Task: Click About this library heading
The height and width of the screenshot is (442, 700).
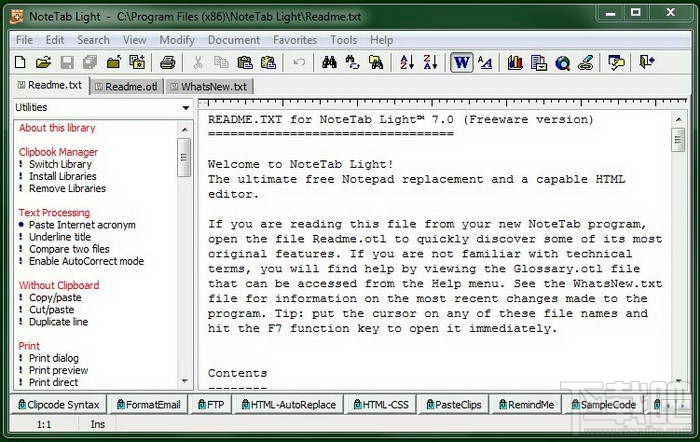Action: pyautogui.click(x=57, y=128)
